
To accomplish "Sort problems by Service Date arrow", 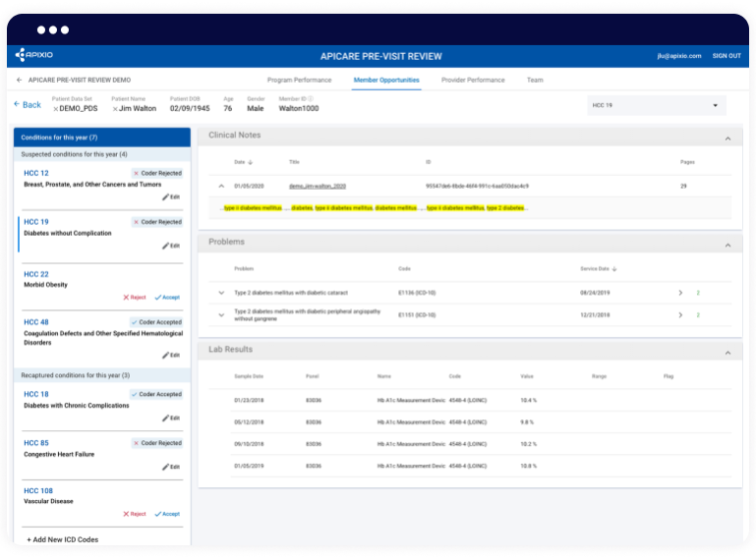I will click(614, 269).
